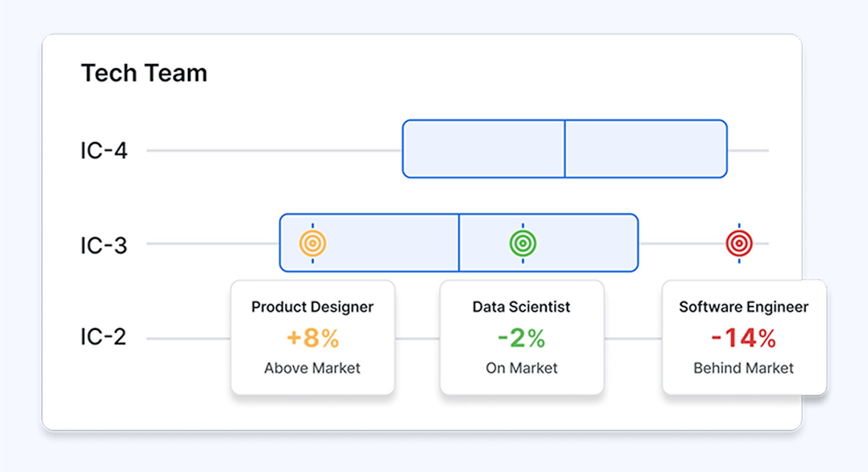Click the IC-4 band midpoint line
868x472 pixels.
pos(565,149)
